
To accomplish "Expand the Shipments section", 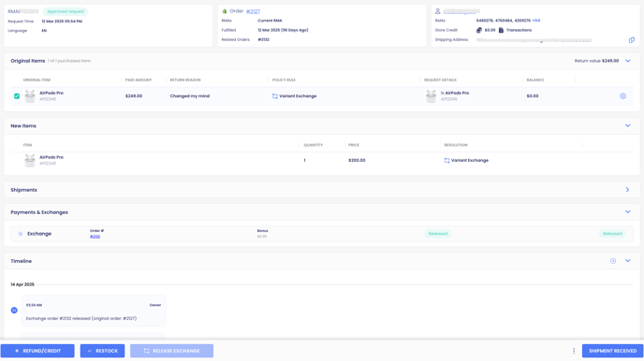I will [627, 190].
